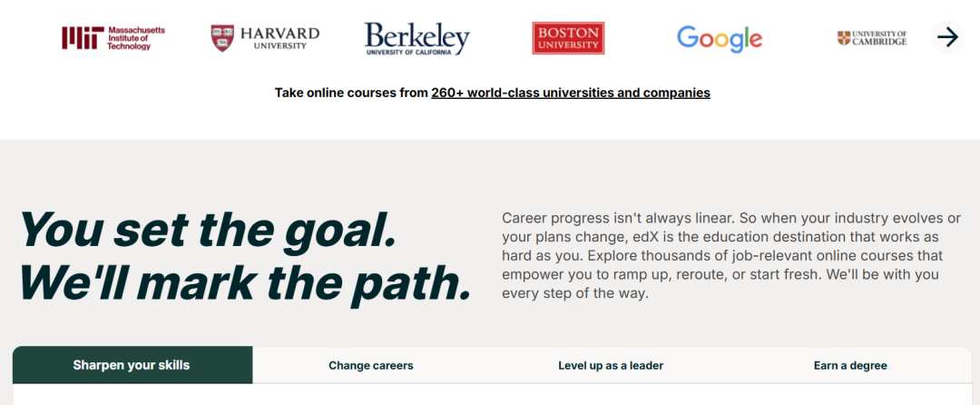Open the Harvard University wordmark

(279, 37)
